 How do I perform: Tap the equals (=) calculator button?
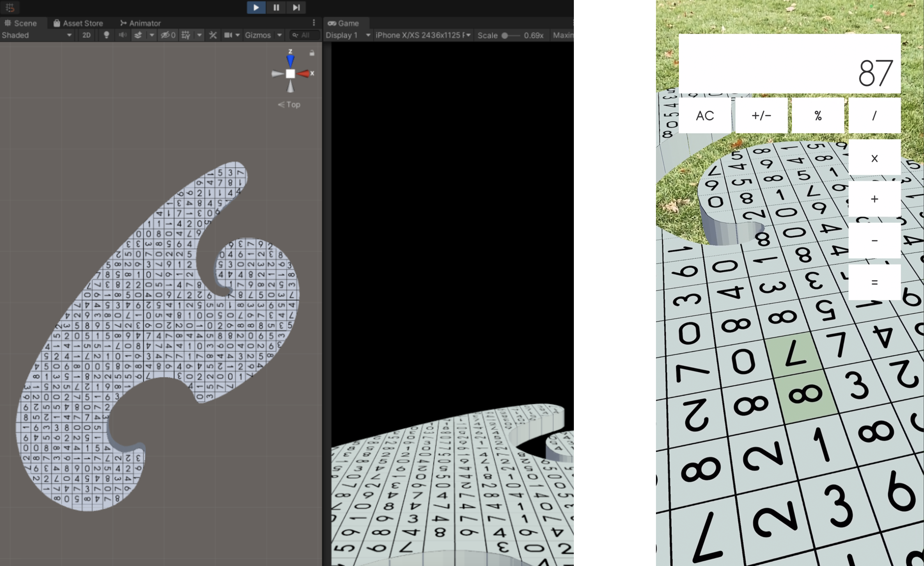[874, 282]
